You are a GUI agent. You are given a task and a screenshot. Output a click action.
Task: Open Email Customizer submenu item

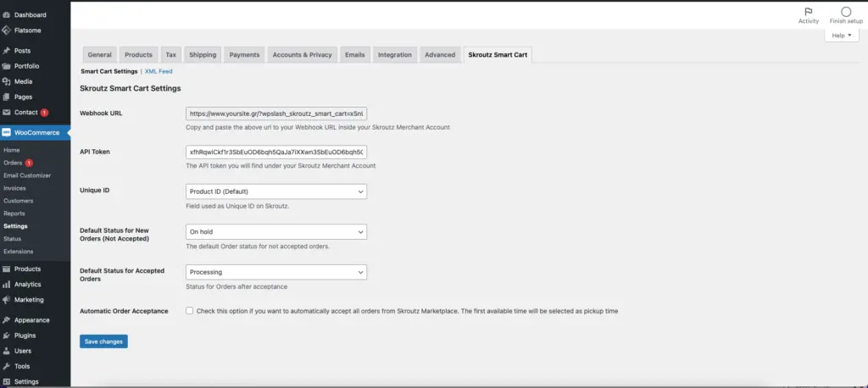pos(27,175)
